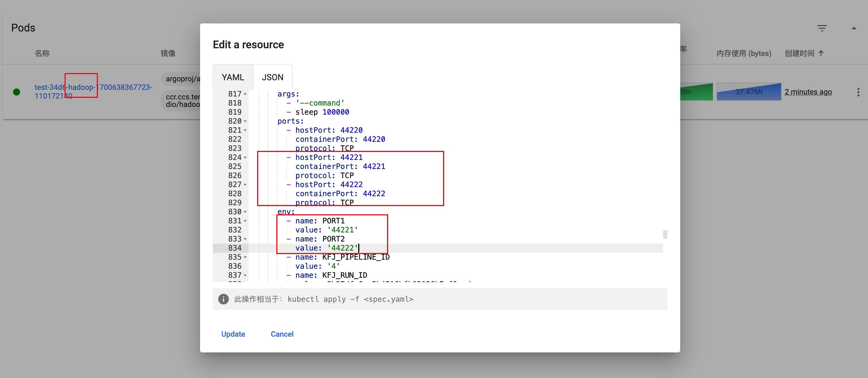Fold the env block at line 830
The image size is (868, 378).
pos(245,212)
